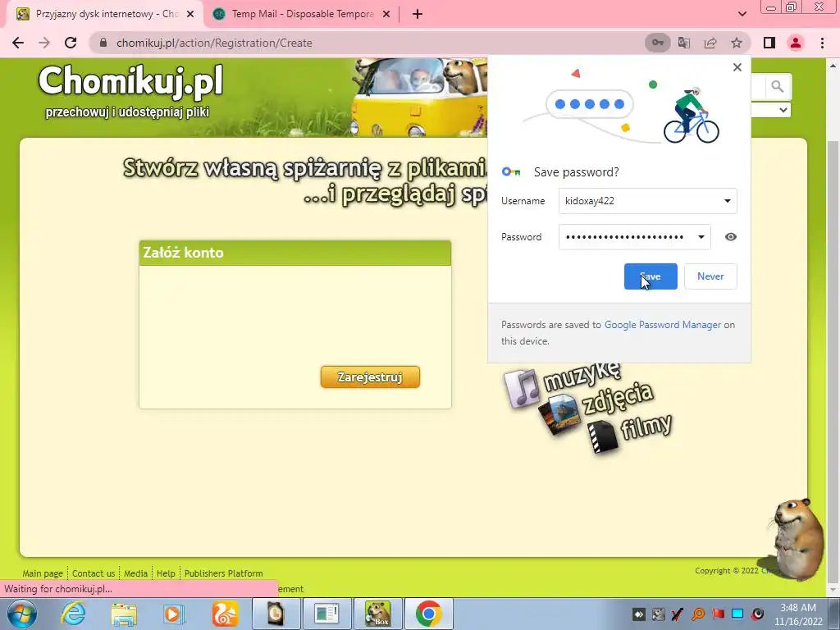840x630 pixels.
Task: Open the side panel icon
Action: point(769,43)
